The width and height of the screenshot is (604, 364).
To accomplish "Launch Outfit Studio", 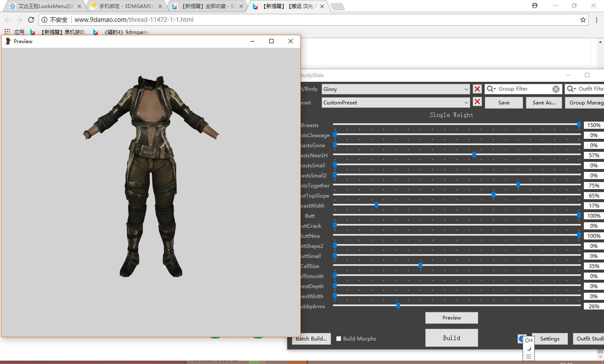I will 588,339.
